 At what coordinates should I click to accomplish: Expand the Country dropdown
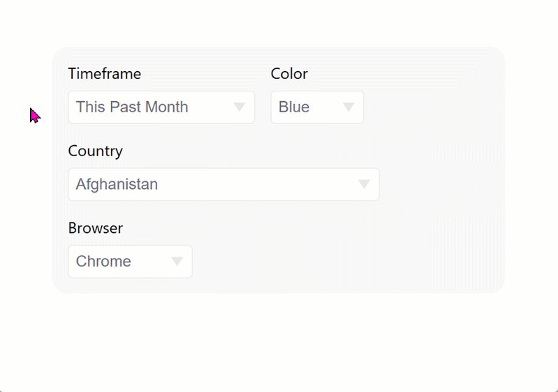coord(223,184)
